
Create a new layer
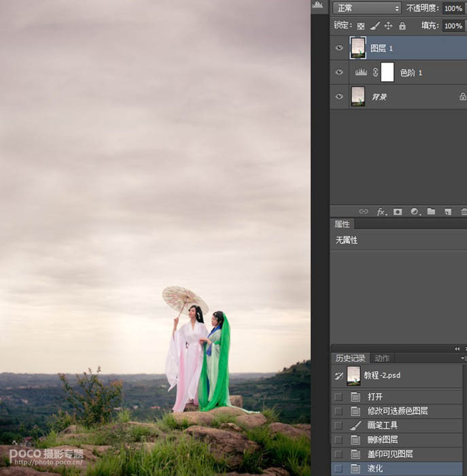pos(448,211)
